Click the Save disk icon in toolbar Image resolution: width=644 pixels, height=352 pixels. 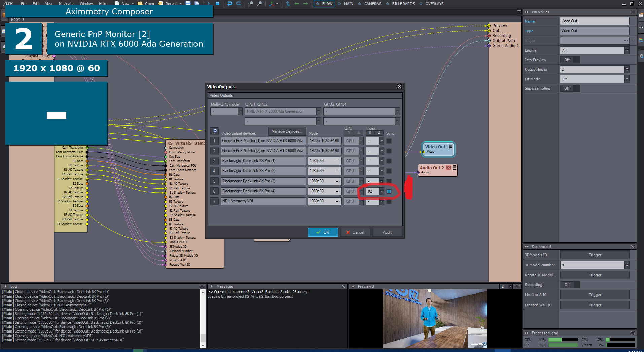(188, 3)
